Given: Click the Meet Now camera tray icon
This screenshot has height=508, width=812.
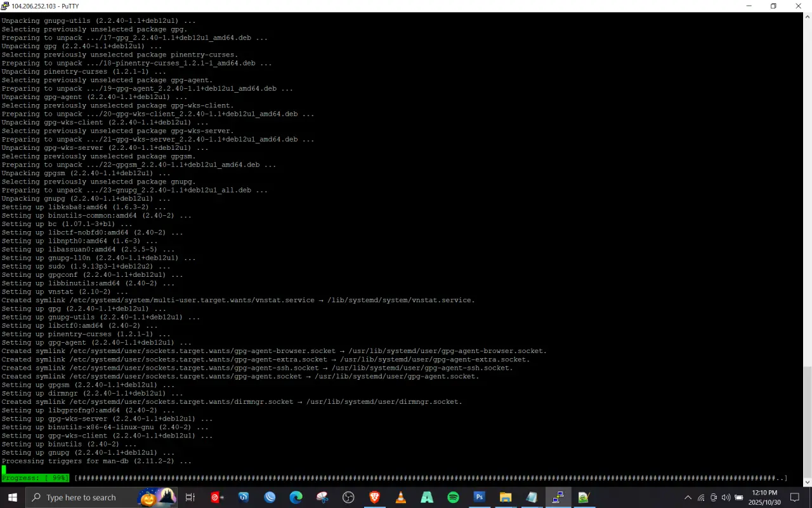Looking at the screenshot, I should [x=714, y=497].
